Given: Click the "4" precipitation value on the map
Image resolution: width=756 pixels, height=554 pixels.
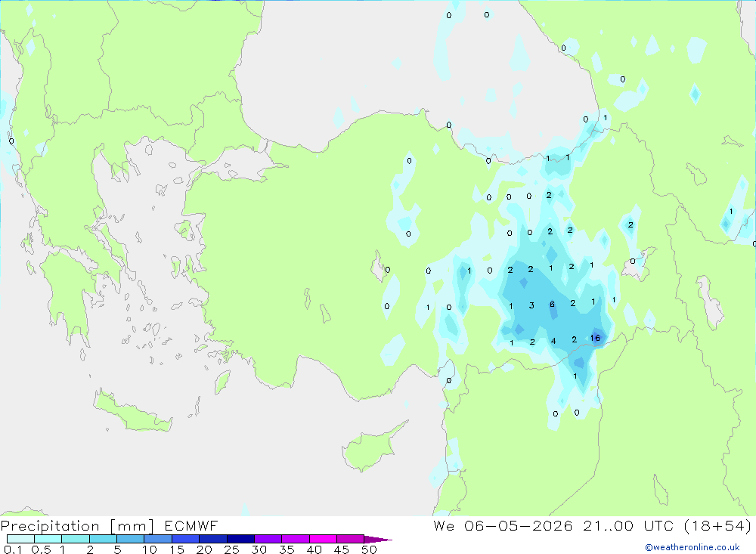Looking at the screenshot, I should pyautogui.click(x=553, y=341).
